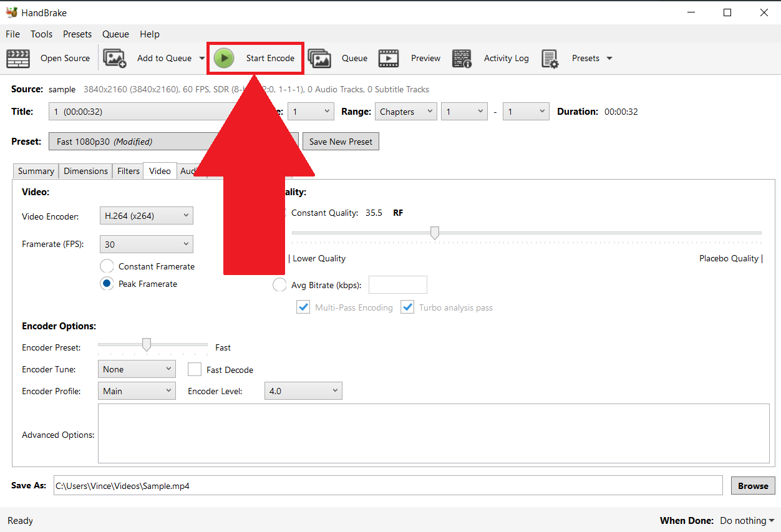Click the Open Source toolbar icon
This screenshot has height=532, width=781.
(18, 58)
